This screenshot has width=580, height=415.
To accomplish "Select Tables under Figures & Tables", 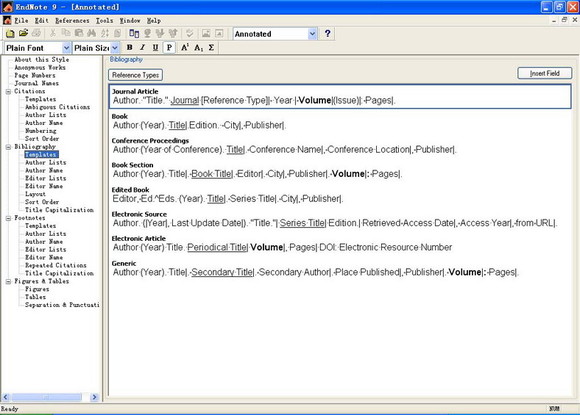I will click(x=36, y=297).
